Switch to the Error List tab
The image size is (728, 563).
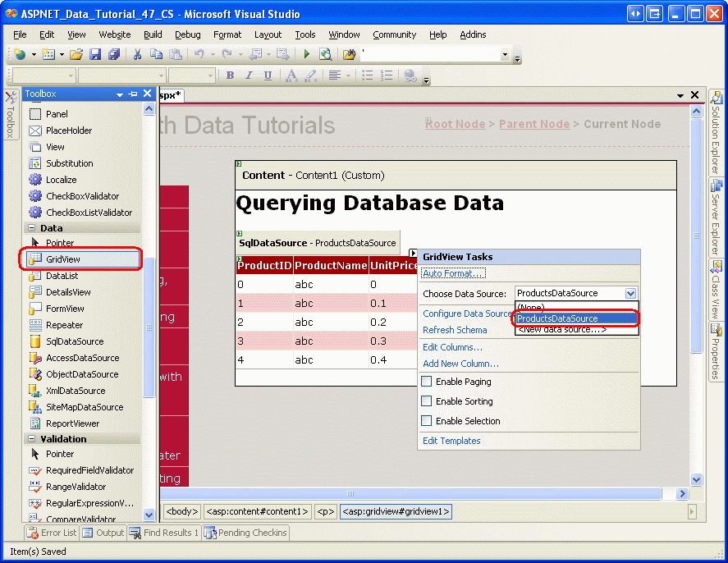coord(52,533)
